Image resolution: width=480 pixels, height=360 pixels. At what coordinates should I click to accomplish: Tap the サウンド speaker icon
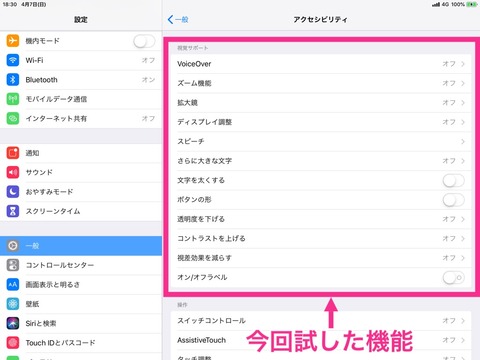(13, 172)
